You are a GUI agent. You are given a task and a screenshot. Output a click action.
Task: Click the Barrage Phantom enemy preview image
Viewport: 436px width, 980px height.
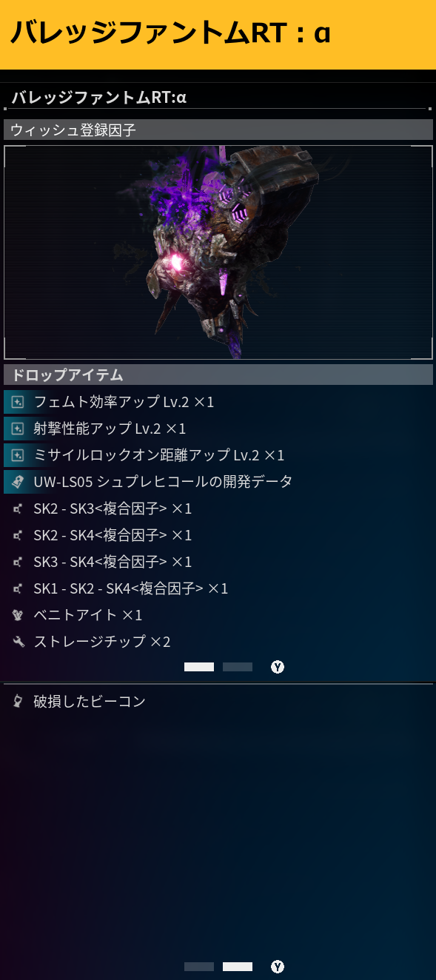tap(218, 252)
